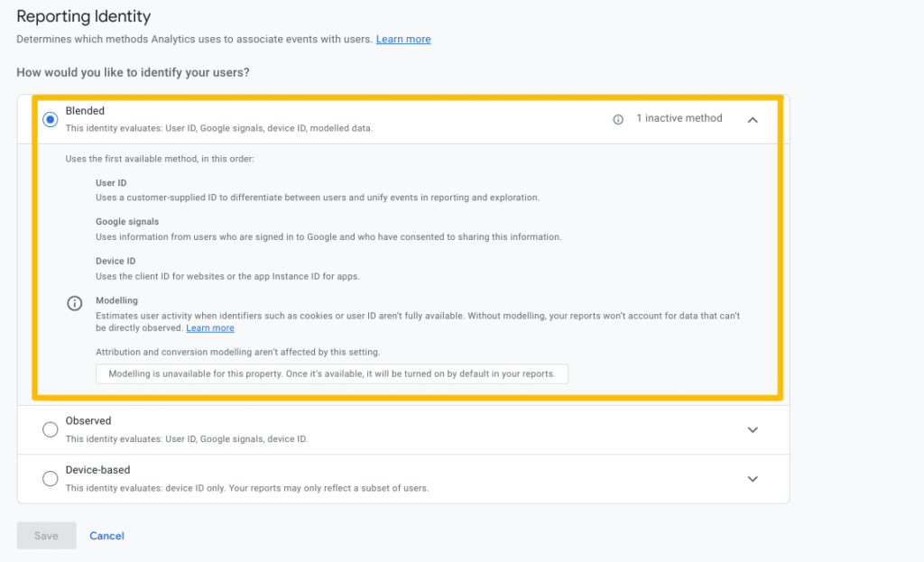
Task: Click the Observed option title text
Action: tap(88, 421)
